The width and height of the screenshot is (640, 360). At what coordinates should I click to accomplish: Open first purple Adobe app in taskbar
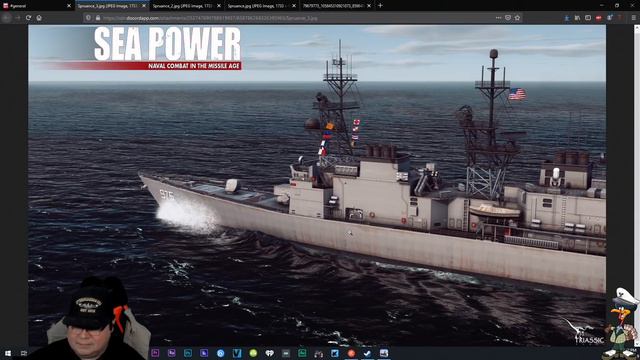(x=155, y=353)
